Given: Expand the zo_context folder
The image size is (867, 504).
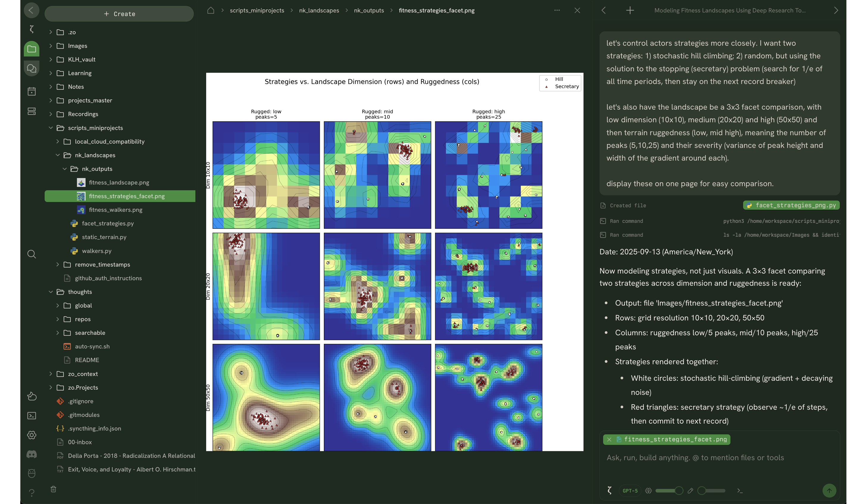Looking at the screenshot, I should [x=51, y=374].
